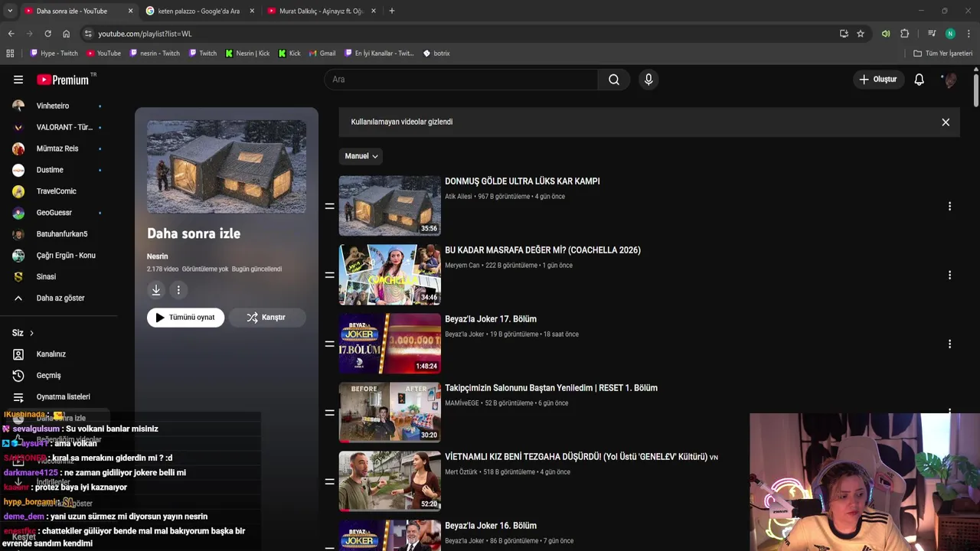
Task: Open Meryem Can channel link
Action: (462, 266)
